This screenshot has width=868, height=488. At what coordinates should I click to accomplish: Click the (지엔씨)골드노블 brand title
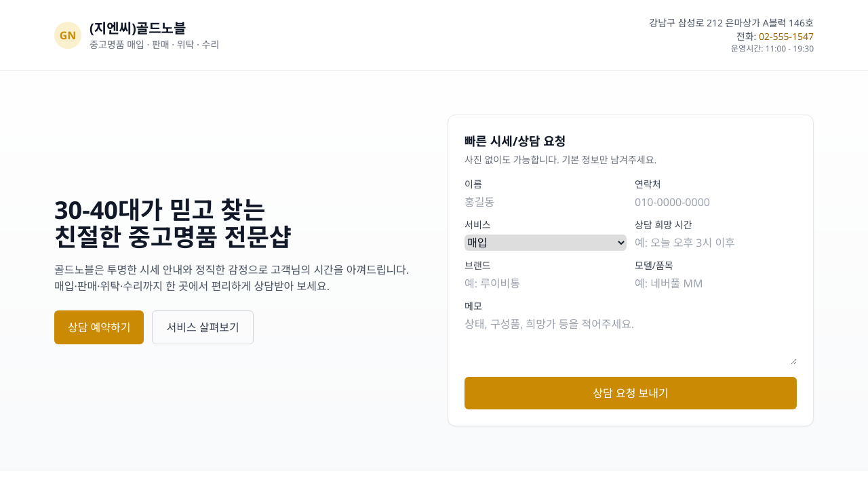[138, 28]
